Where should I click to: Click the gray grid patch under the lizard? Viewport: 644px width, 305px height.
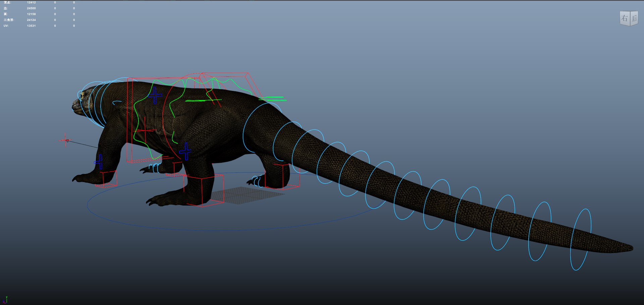coord(248,195)
